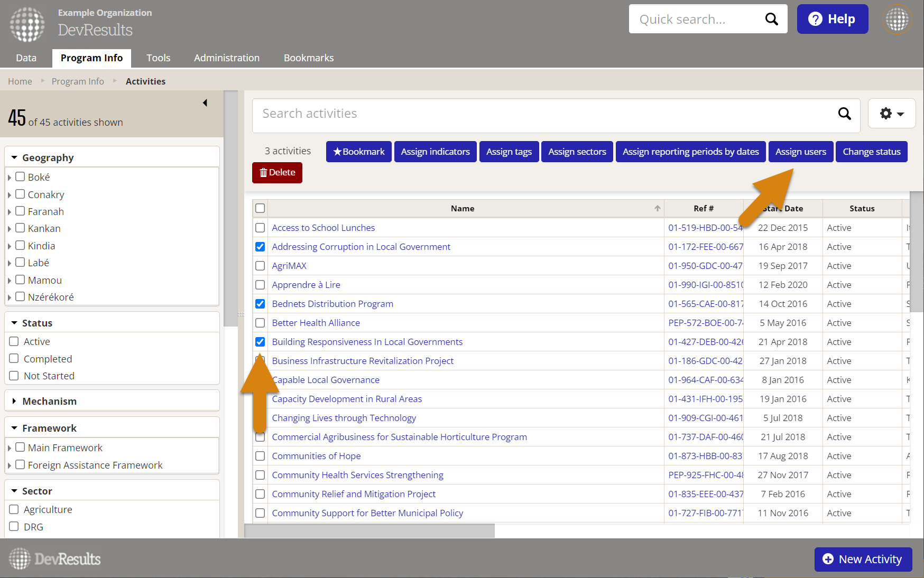924x578 pixels.
Task: Open the gear settings dropdown
Action: [x=892, y=114]
